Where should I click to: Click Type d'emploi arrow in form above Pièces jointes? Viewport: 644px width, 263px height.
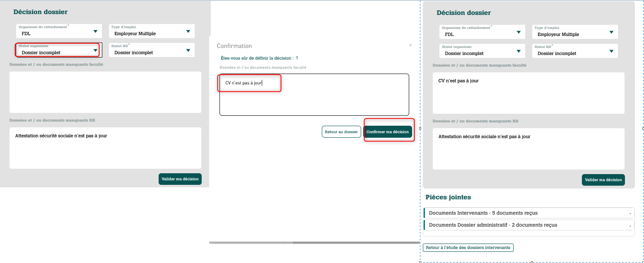611,32
